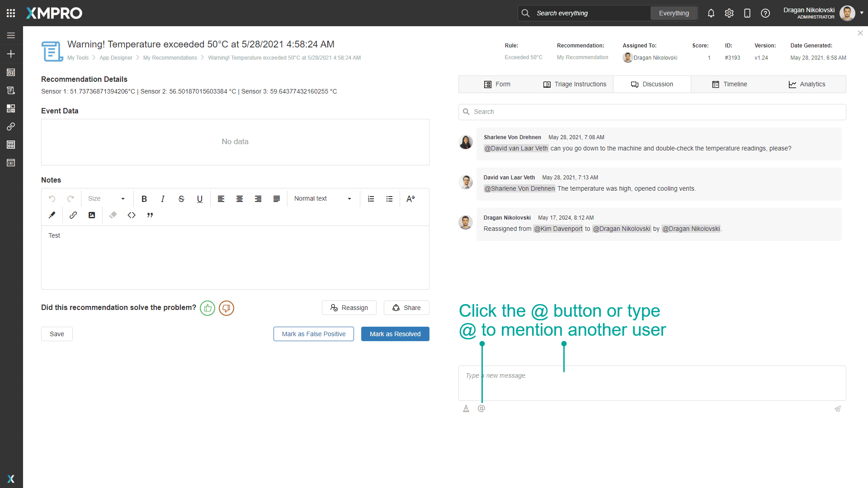Insert a link in the Notes editor

tap(73, 215)
